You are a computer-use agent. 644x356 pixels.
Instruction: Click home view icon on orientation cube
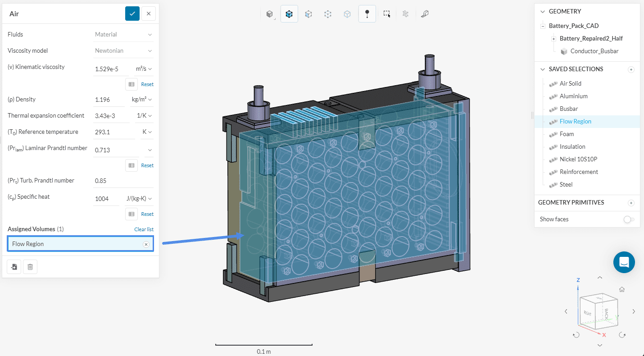click(x=621, y=289)
